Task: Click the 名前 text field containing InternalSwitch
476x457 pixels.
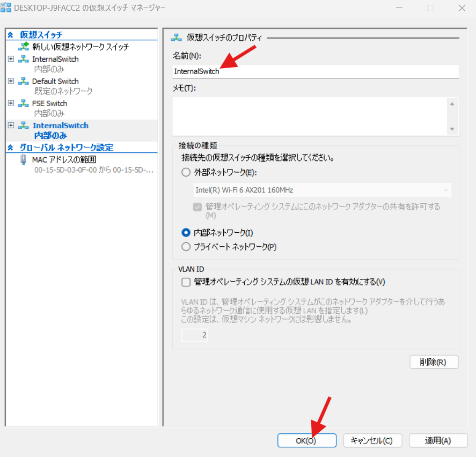Action: [316, 71]
